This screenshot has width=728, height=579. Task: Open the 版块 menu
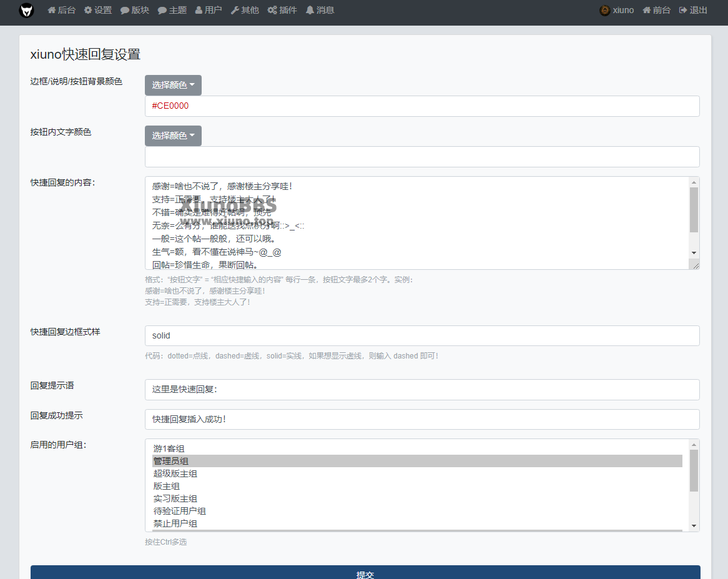[135, 10]
